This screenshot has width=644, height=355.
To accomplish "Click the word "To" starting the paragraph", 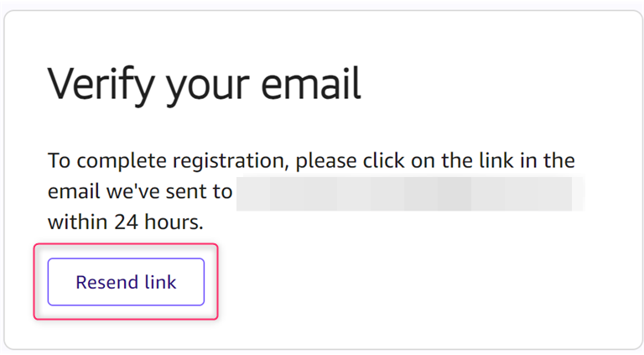I will pyautogui.click(x=59, y=160).
